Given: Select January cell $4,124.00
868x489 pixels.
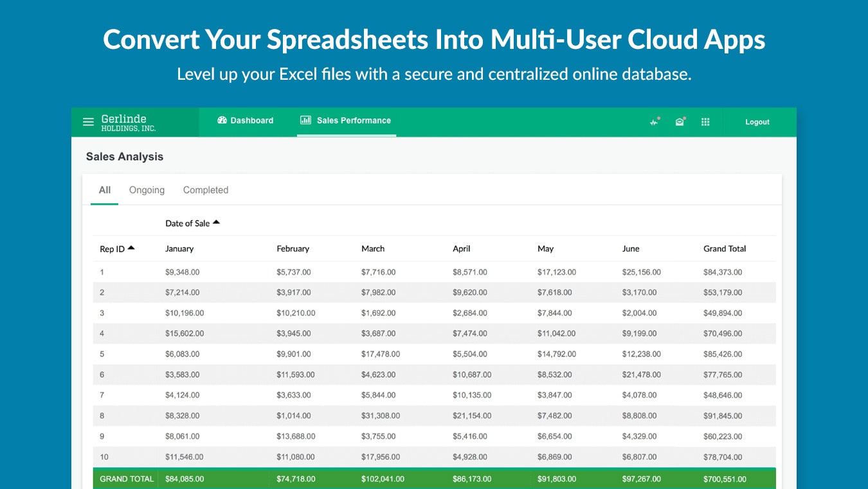Looking at the screenshot, I should pos(183,395).
